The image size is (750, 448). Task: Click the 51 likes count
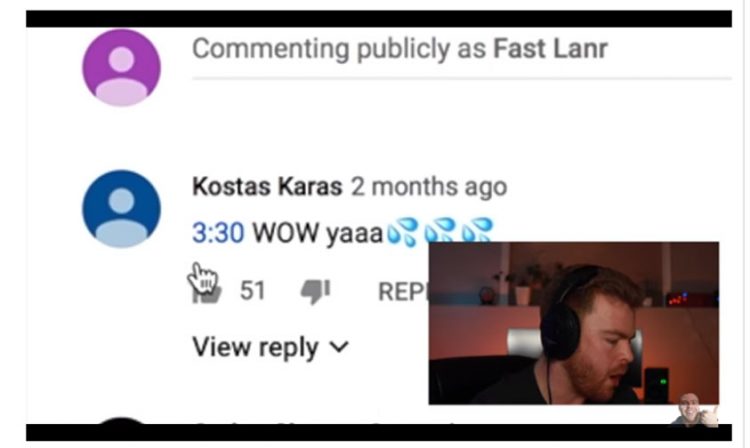pyautogui.click(x=252, y=290)
